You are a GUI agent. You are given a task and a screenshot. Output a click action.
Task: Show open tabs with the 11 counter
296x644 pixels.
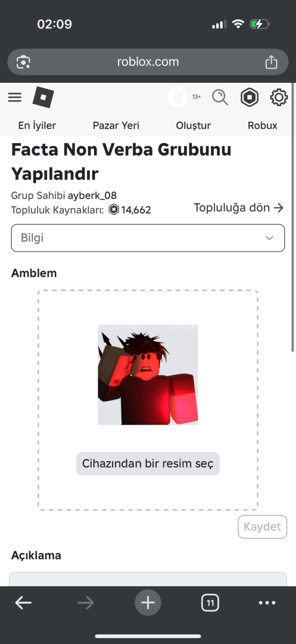coord(210,602)
